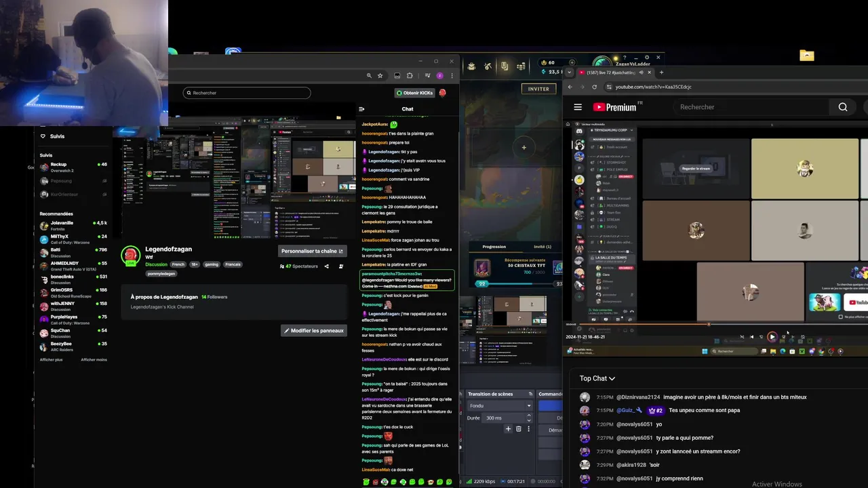Show more recommended channels with Afficher plus

[x=51, y=359]
